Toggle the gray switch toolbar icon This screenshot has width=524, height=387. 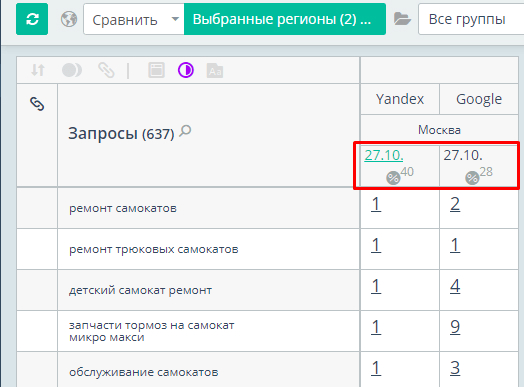(72, 70)
